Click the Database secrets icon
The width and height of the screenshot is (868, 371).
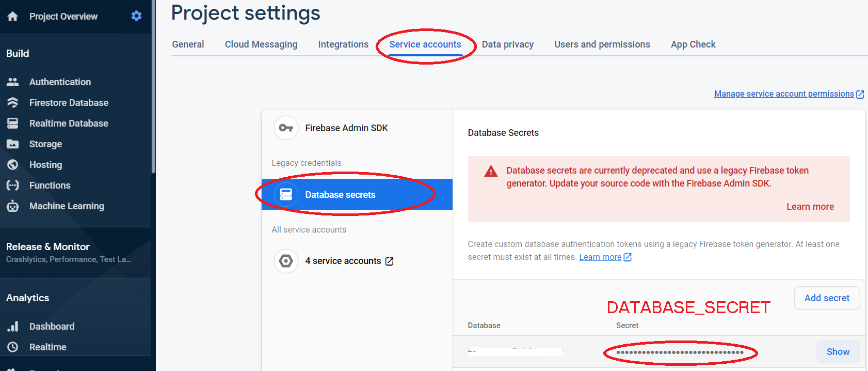(x=286, y=194)
